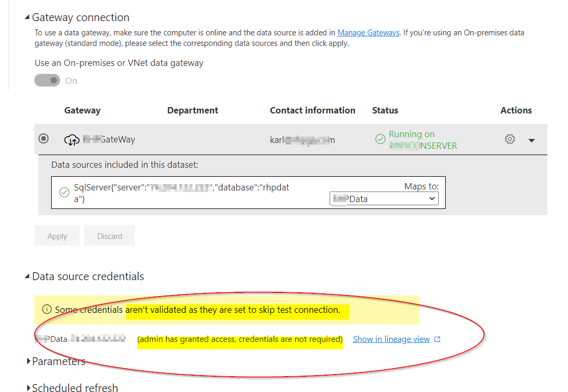Click the 'Maps to:' label
The width and height of the screenshot is (568, 392).
click(x=422, y=187)
